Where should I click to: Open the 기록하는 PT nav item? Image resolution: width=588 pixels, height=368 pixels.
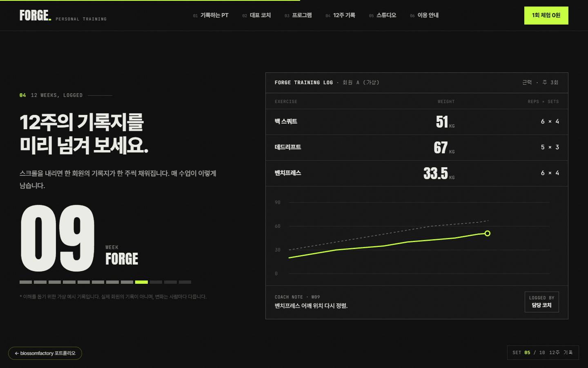(211, 16)
